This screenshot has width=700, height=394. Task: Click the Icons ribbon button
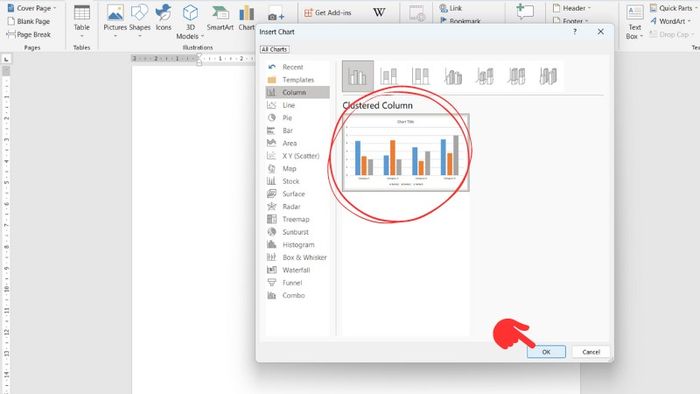coord(163,18)
